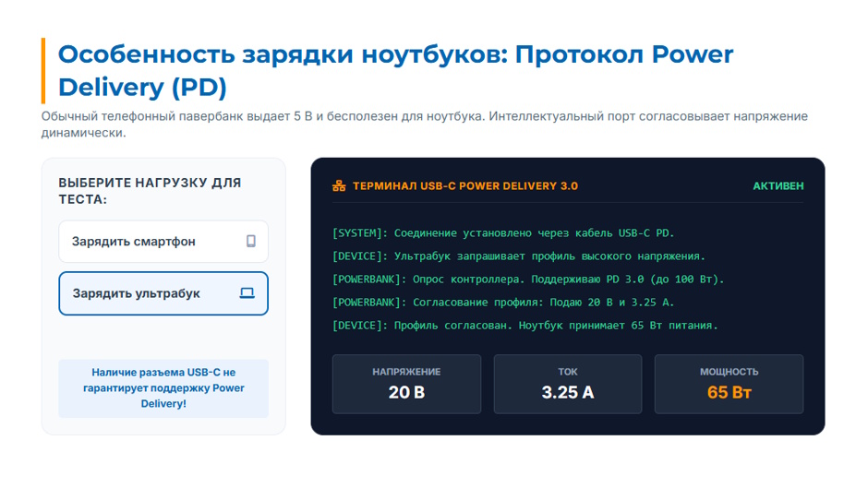Click the '3.25 А' current value
The image size is (868, 488).
coord(567,392)
